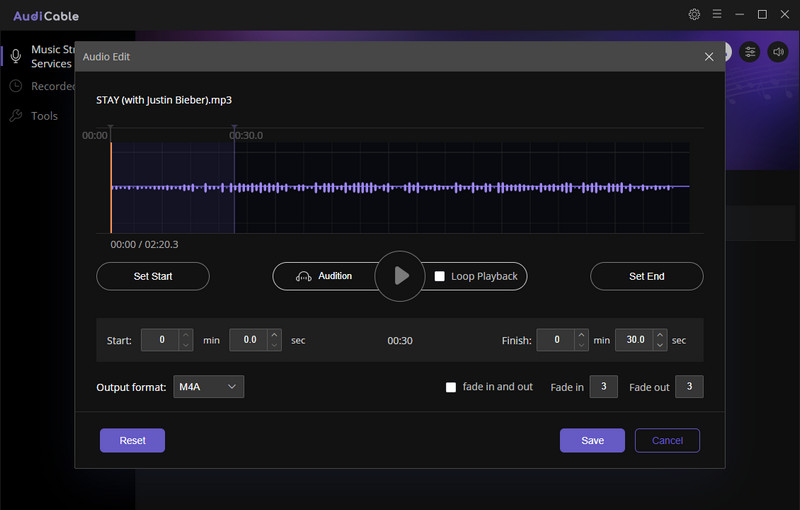Open the hamburger menu in the title bar
The width and height of the screenshot is (800, 510).
717,14
